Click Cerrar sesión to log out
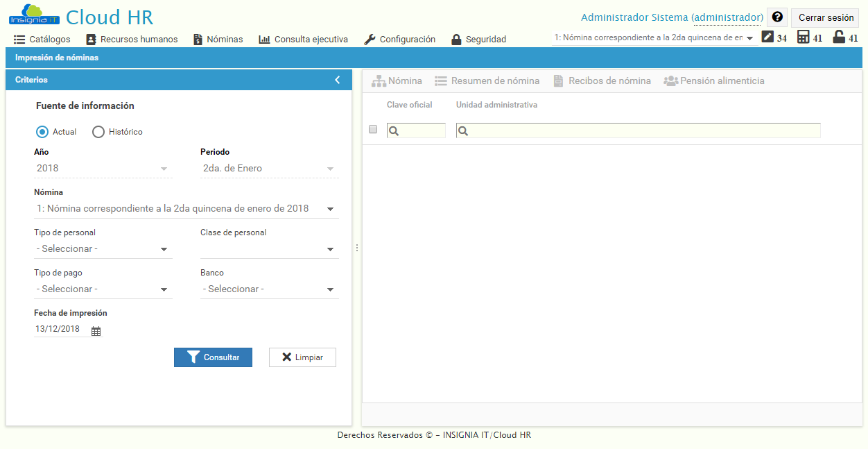Viewport: 868px width, 449px height. click(x=825, y=17)
